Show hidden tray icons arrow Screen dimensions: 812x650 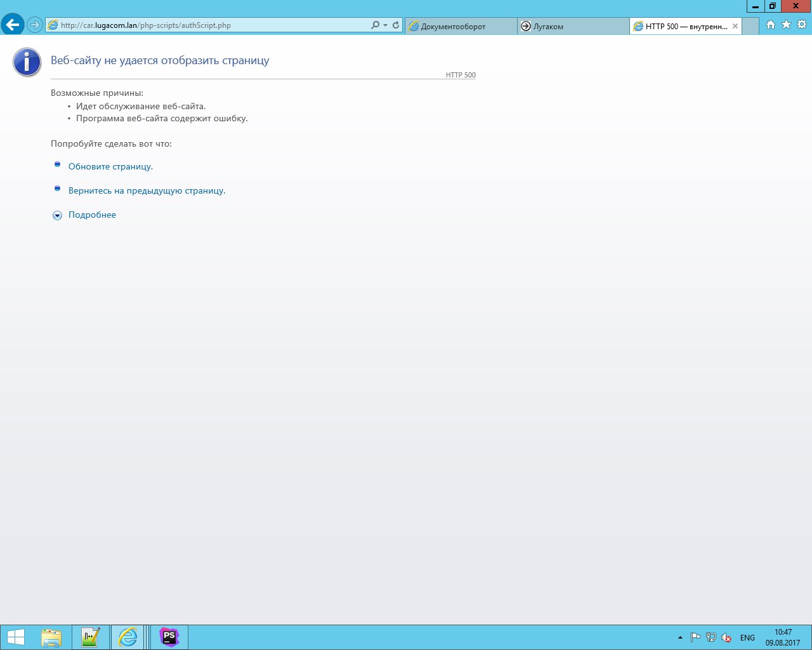680,637
